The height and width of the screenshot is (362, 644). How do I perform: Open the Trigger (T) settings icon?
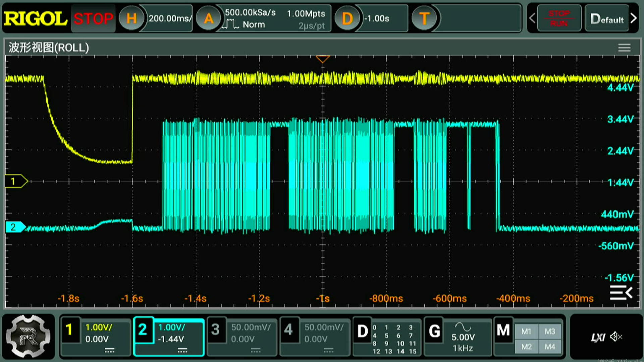coord(424,18)
